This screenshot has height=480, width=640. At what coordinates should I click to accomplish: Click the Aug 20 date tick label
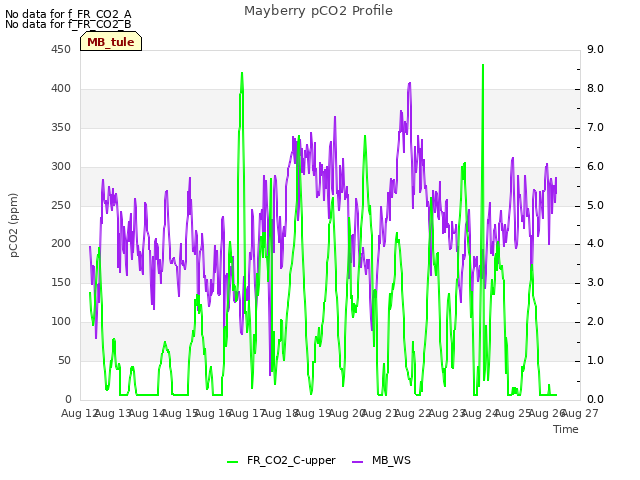point(347,414)
